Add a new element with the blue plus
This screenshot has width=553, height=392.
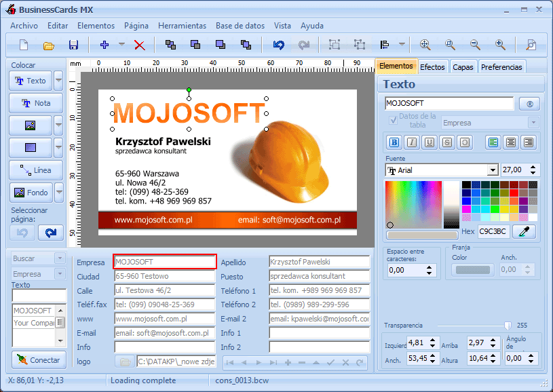point(104,45)
